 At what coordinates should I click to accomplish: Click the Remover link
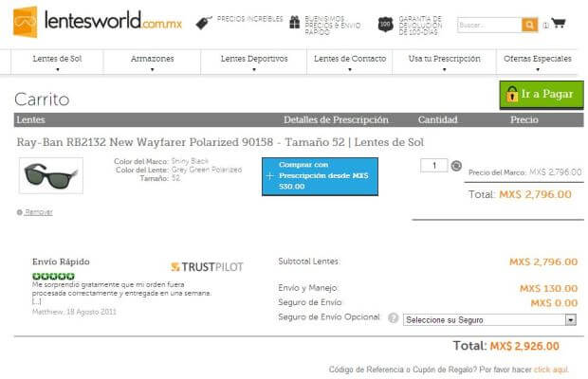coord(39,212)
